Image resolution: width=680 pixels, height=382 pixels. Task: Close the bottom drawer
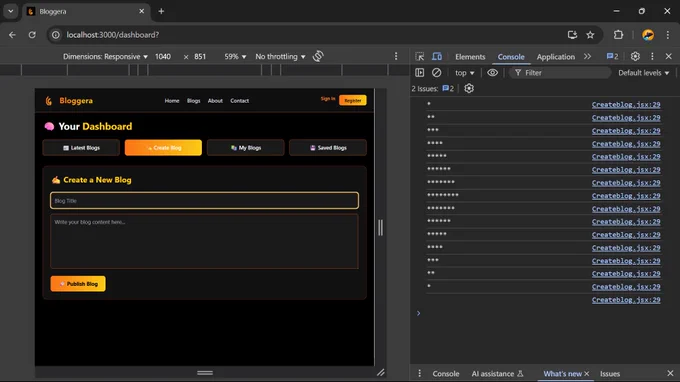(670, 373)
